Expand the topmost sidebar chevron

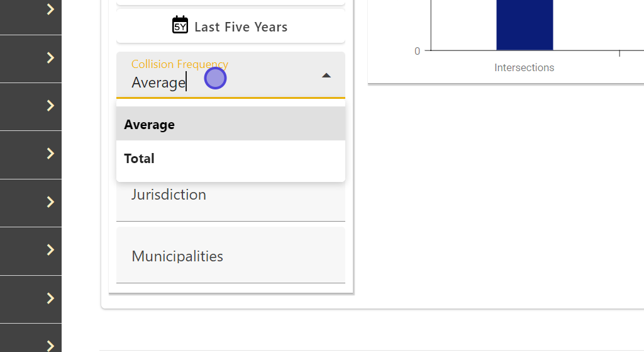pos(51,9)
